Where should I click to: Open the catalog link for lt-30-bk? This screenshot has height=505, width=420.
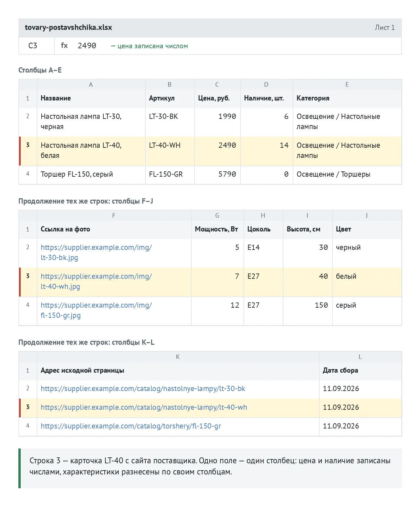pyautogui.click(x=143, y=389)
